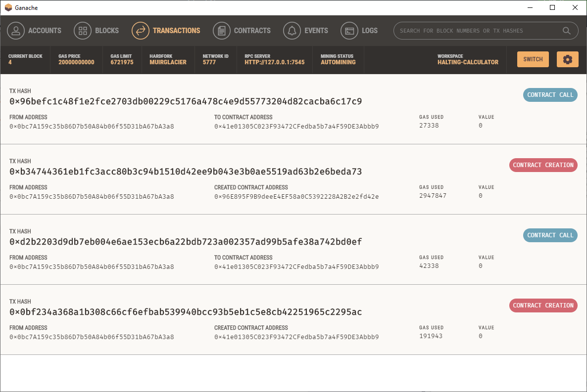Click the bottom CONTRACT CREATION badge

pyautogui.click(x=543, y=305)
